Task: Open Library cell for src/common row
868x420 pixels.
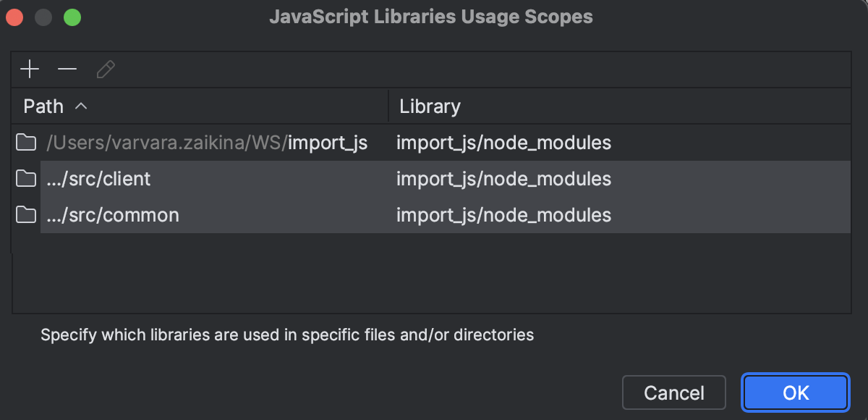Action: pyautogui.click(x=503, y=215)
